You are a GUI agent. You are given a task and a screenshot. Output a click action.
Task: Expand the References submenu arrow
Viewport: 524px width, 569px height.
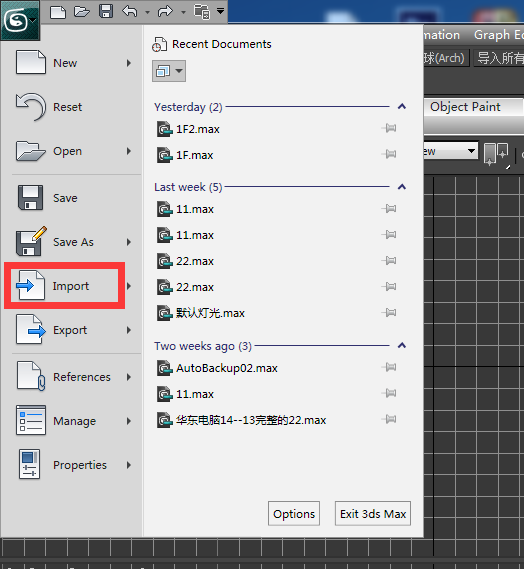tap(129, 377)
